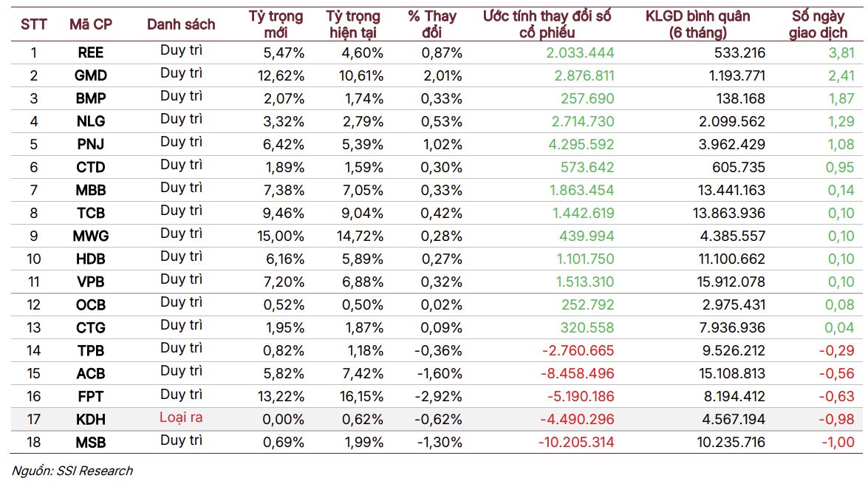Screen dimensions: 868x484
Task: Select the % Thay đổi header
Action: pyautogui.click(x=432, y=24)
